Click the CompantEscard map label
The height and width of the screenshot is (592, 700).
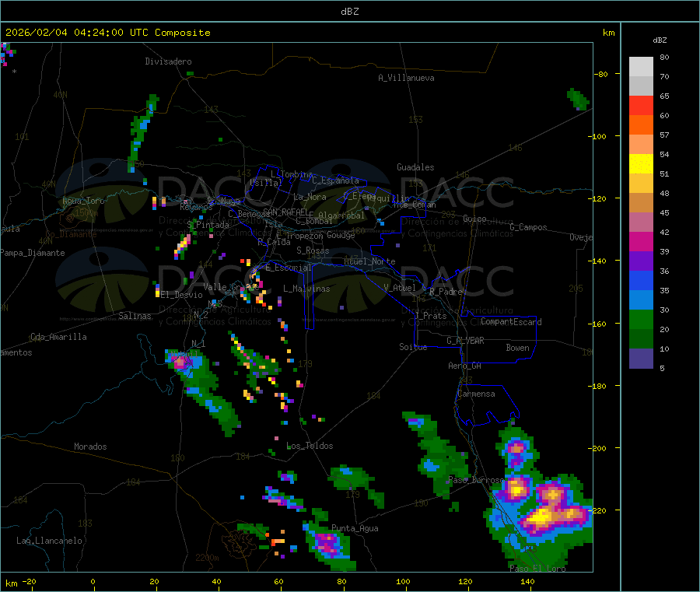(x=511, y=321)
